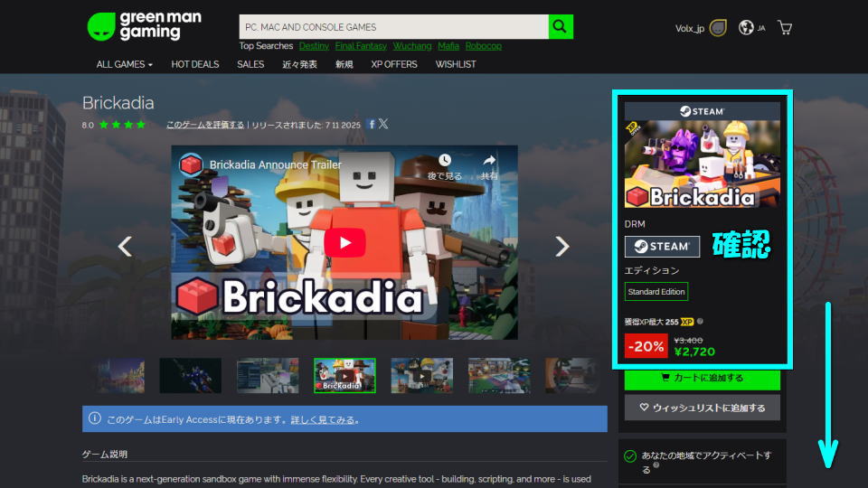This screenshot has width=868, height=488.
Task: Open the SALES menu item
Action: 250,64
